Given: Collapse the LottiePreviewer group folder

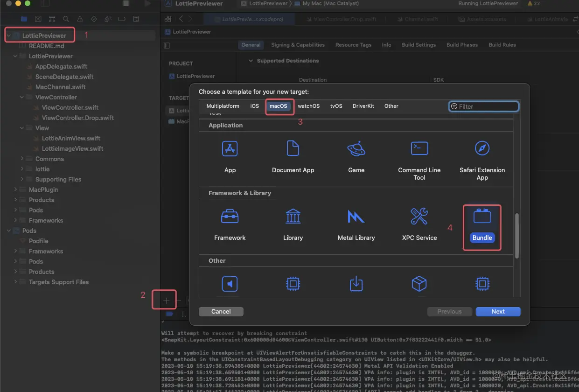Looking at the screenshot, I should pos(15,56).
